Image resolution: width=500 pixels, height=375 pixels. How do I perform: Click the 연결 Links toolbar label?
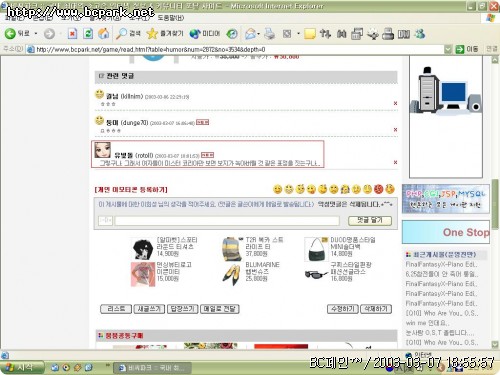tap(491, 49)
